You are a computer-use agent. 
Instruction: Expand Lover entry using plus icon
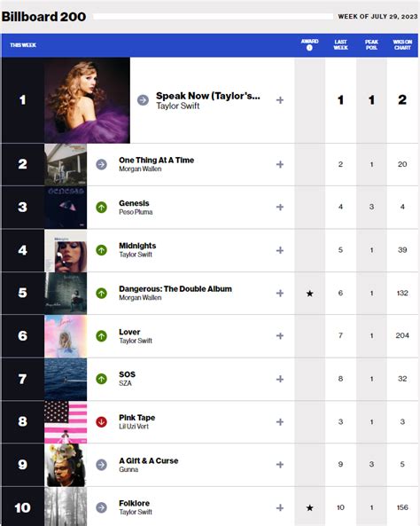280,336
